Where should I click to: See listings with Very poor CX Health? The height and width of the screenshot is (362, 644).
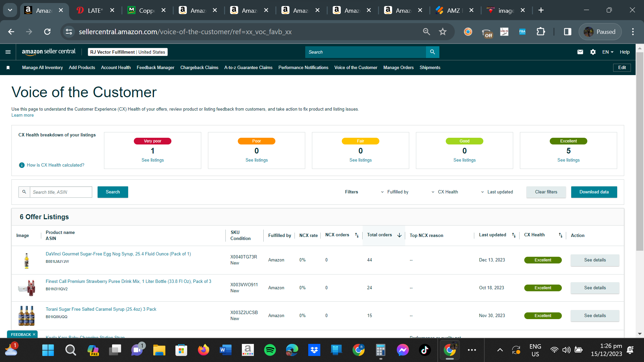(x=153, y=160)
